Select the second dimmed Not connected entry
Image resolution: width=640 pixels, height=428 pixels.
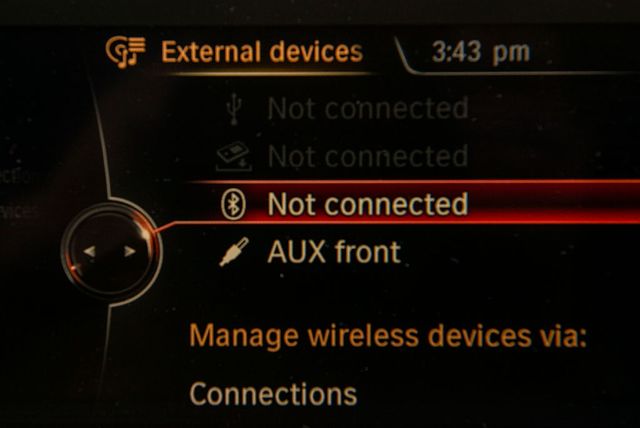tap(368, 156)
